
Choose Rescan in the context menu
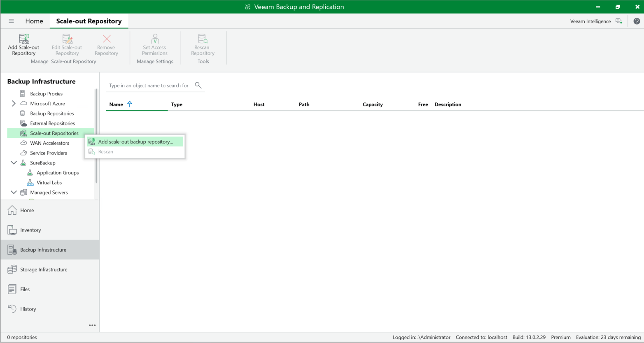(135, 152)
